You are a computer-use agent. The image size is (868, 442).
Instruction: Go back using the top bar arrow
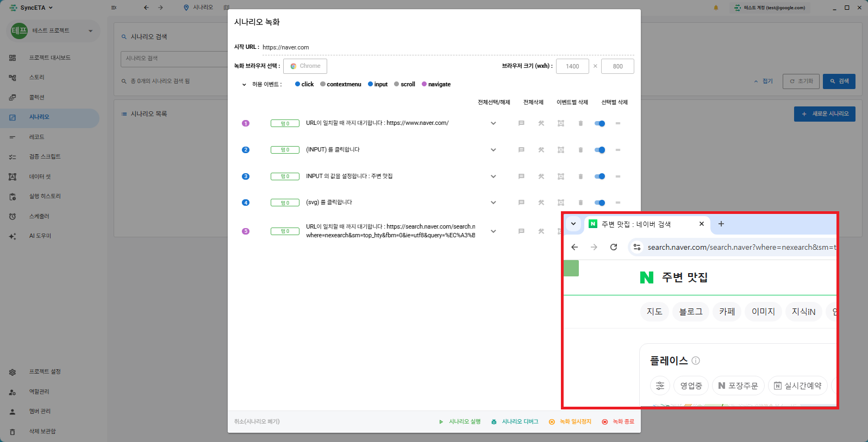[x=146, y=8]
